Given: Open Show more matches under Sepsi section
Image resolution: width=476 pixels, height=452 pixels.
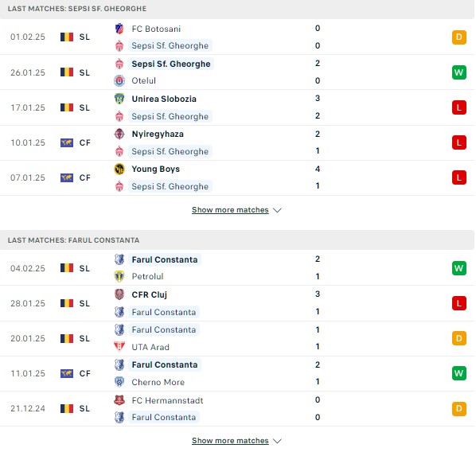Looking at the screenshot, I should coord(230,210).
